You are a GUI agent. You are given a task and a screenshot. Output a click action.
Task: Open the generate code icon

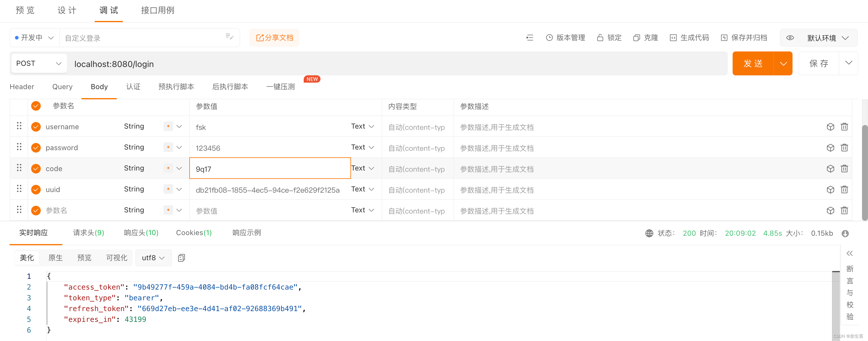point(673,38)
